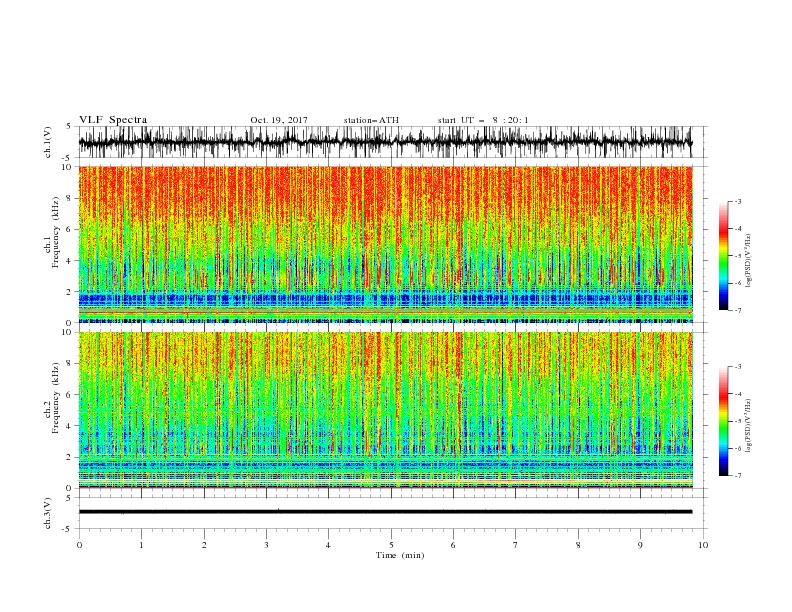Select the ch.2 color bar "log(PSD)(V²/Hz)" label
The width and height of the screenshot is (792, 612).
pos(749,426)
